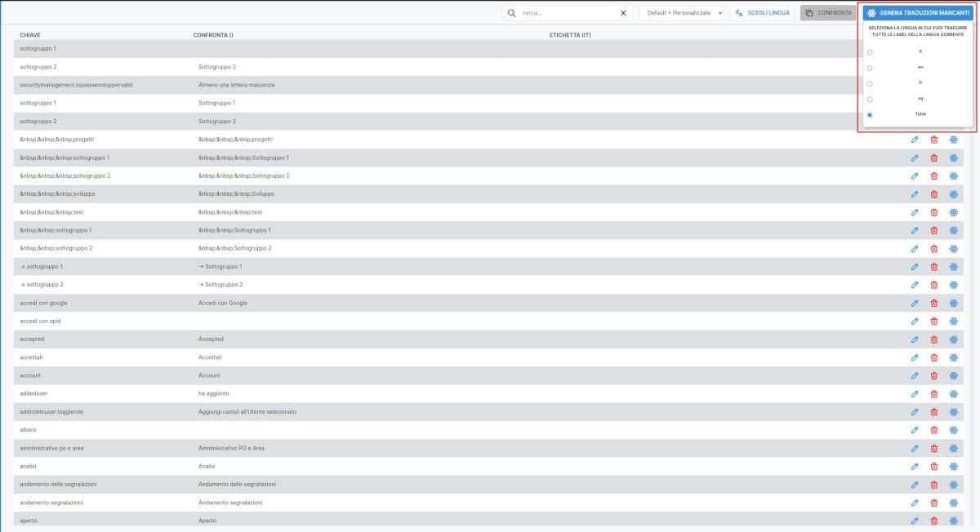Click the Etichetta (IT) column header
Image resolution: width=980 pixels, height=532 pixels.
(570, 35)
